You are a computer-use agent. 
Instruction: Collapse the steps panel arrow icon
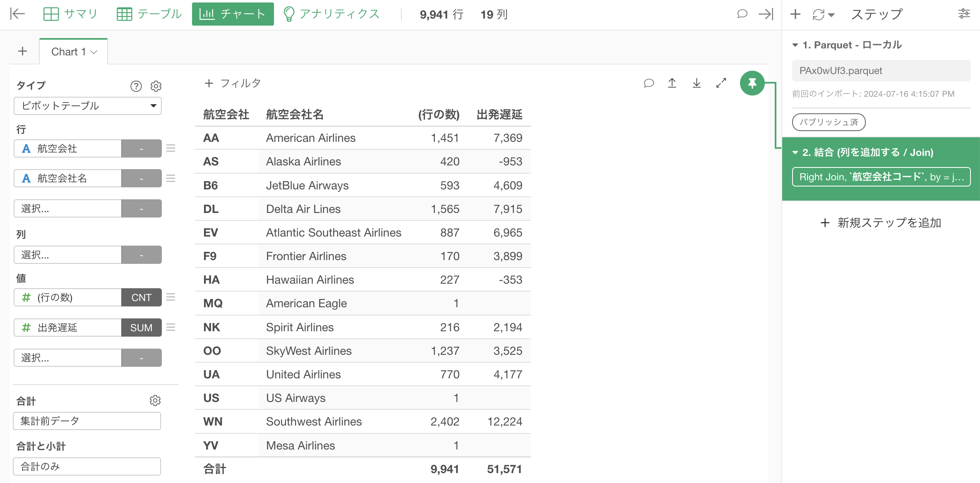pos(766,14)
